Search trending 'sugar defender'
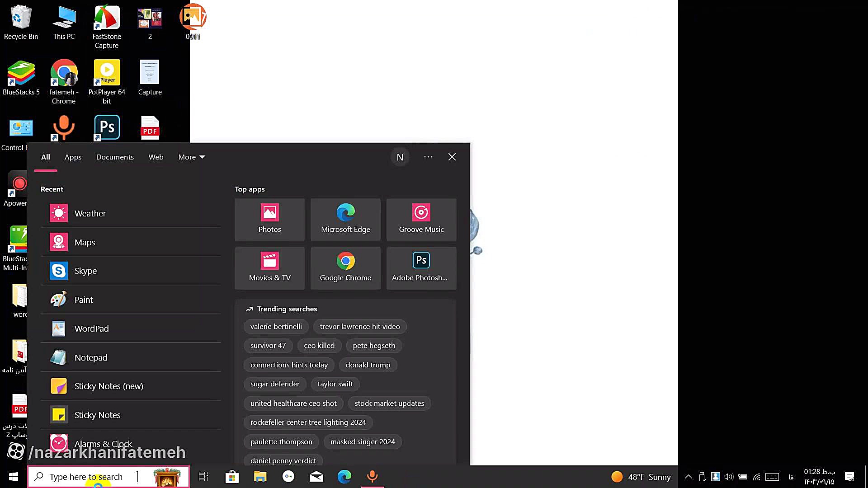868x488 pixels. tap(275, 384)
